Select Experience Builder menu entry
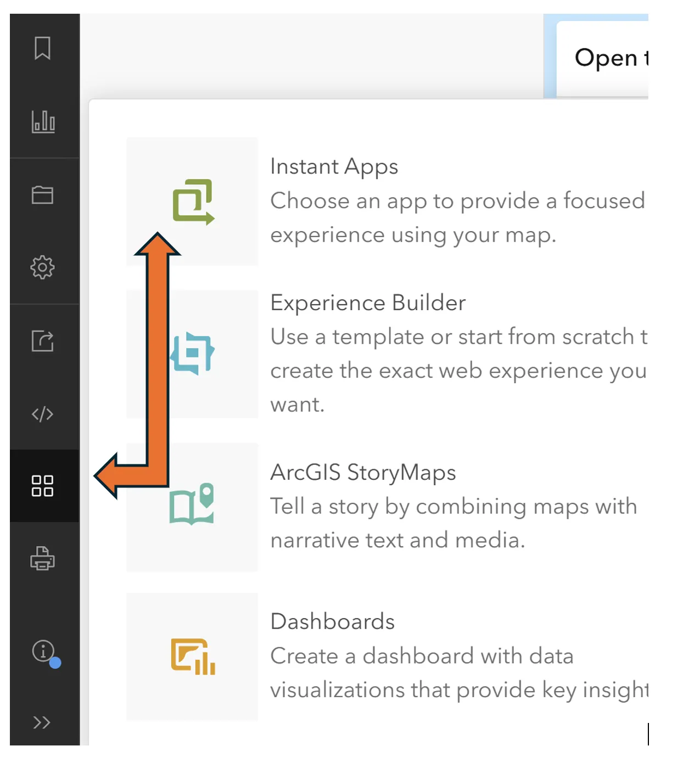The width and height of the screenshot is (700, 774). (367, 302)
